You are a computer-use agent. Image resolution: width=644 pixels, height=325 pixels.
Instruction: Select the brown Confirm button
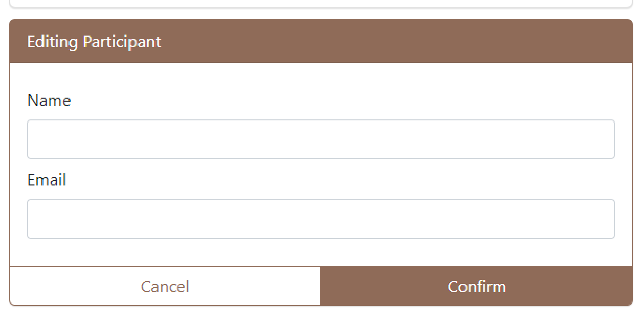pyautogui.click(x=476, y=286)
